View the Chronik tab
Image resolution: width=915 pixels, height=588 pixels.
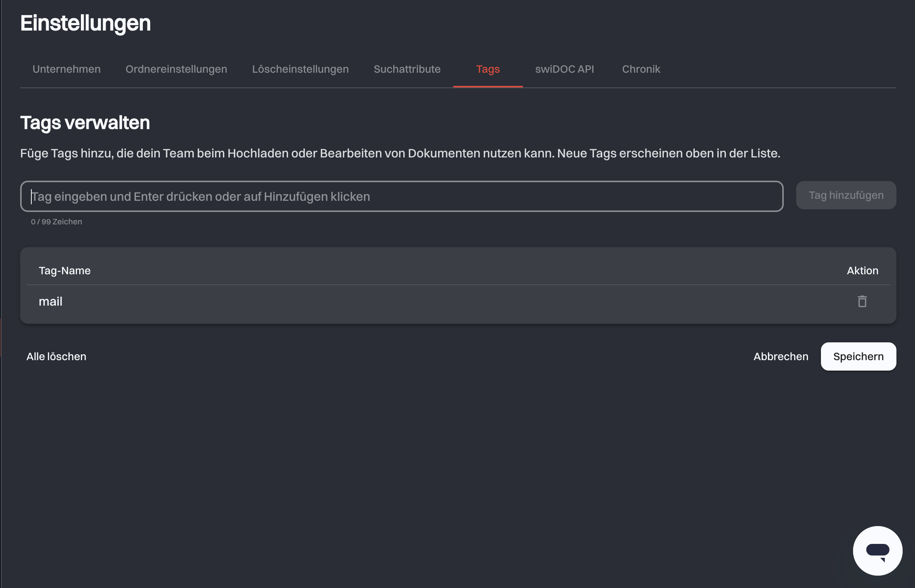[641, 69]
